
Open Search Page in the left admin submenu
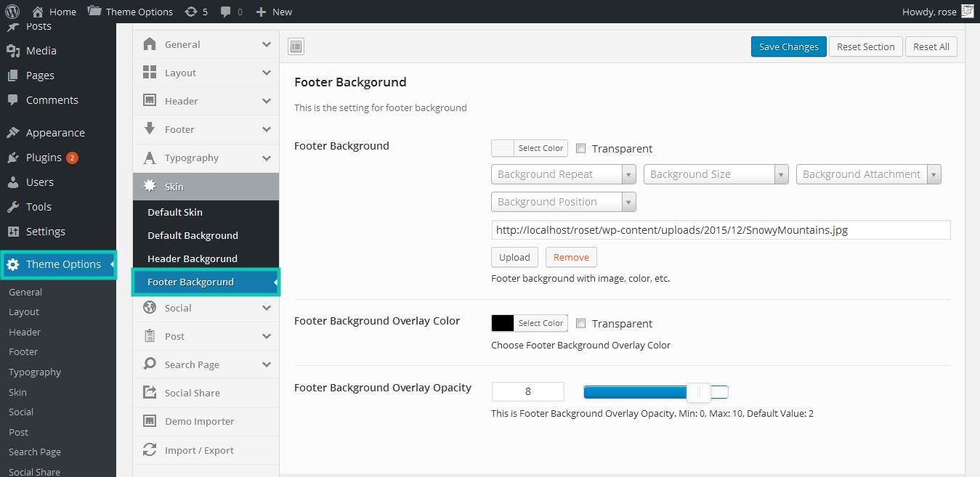click(35, 452)
